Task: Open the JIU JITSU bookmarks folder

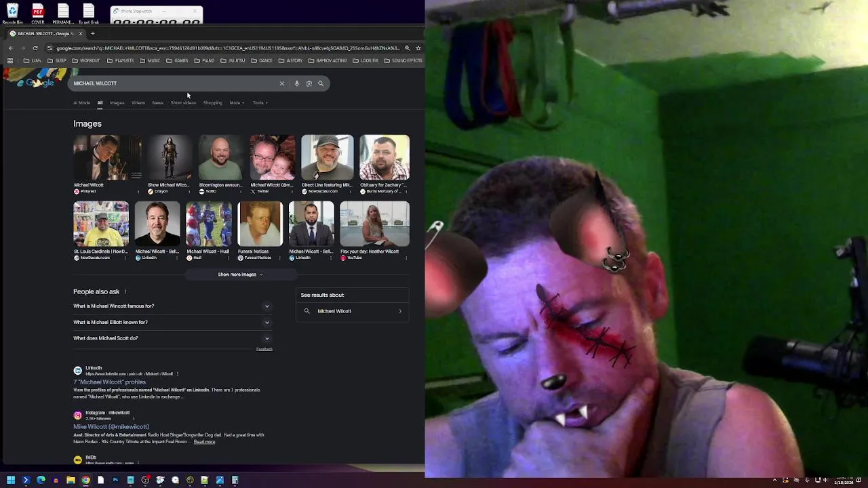Action: point(233,60)
